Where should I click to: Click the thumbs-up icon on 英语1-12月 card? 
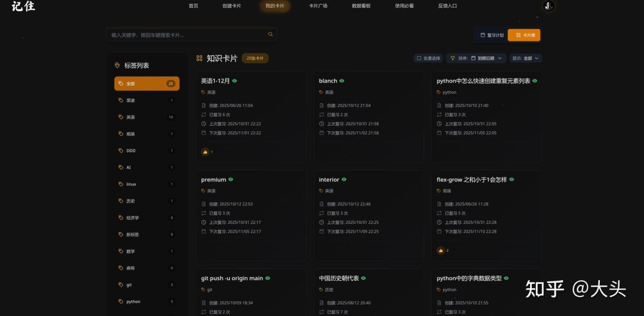[205, 152]
